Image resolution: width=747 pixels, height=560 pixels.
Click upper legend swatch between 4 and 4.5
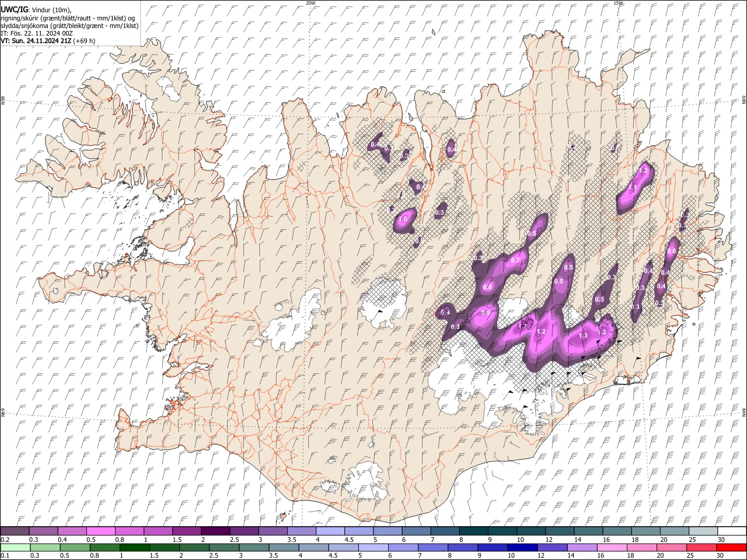[x=330, y=531]
